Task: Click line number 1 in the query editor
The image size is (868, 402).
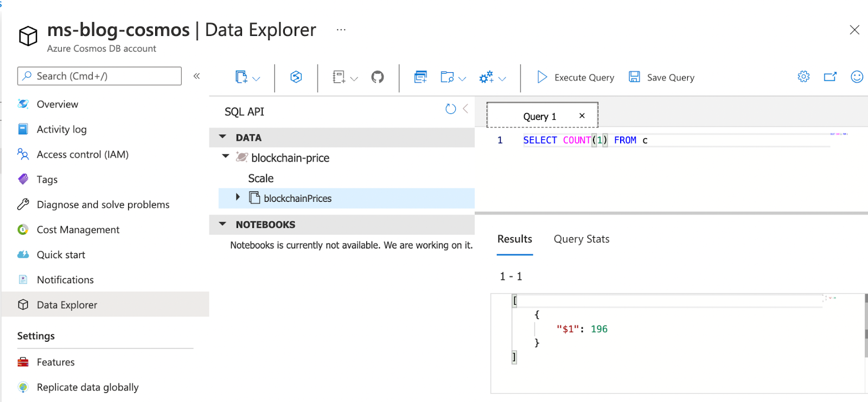Action: click(500, 140)
